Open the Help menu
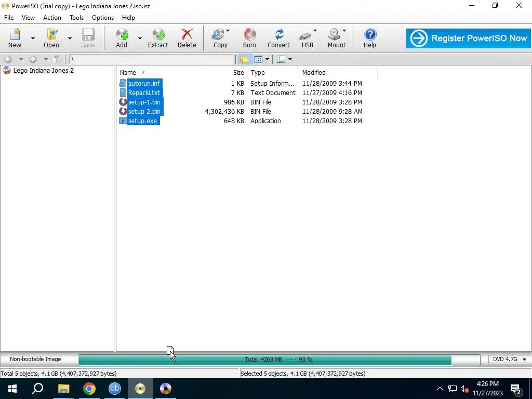Viewport: 532px width, 399px height. tap(129, 18)
